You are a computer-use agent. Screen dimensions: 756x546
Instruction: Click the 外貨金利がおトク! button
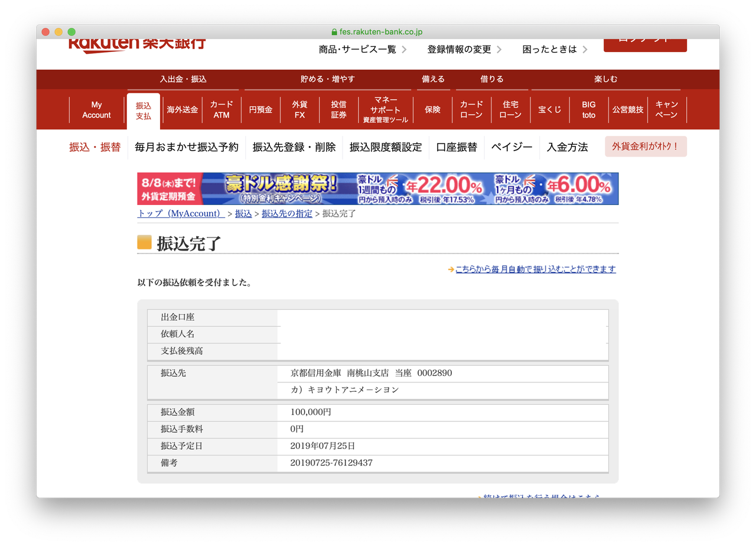pyautogui.click(x=646, y=147)
